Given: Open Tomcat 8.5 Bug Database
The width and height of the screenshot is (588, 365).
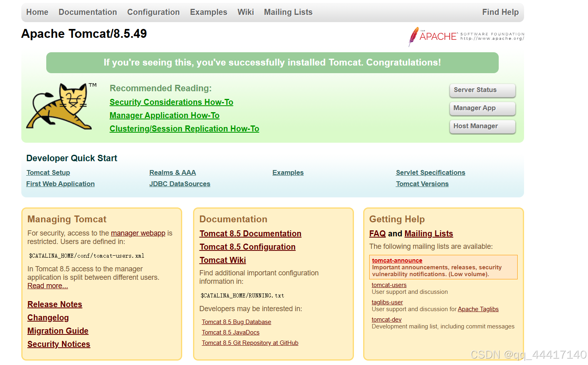Looking at the screenshot, I should [x=236, y=322].
